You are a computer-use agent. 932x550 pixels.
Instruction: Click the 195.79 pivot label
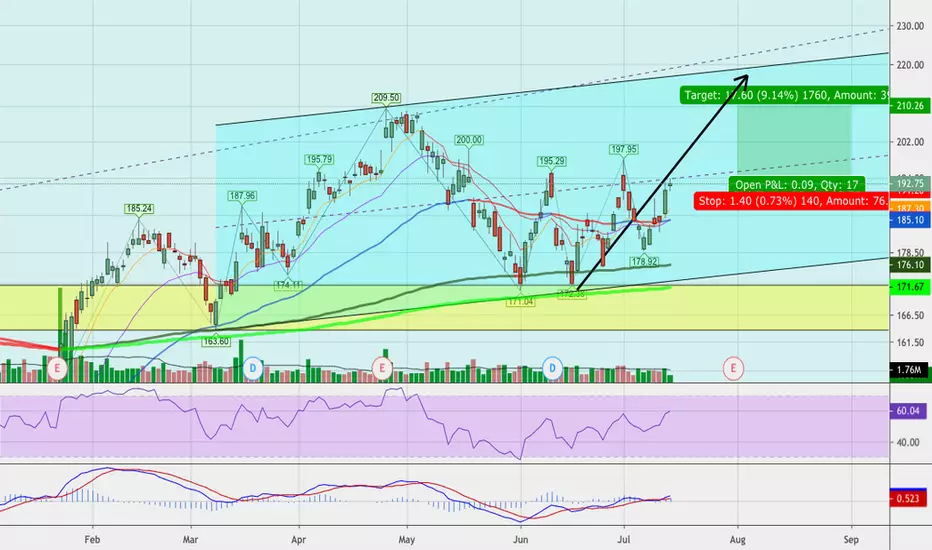tap(319, 159)
